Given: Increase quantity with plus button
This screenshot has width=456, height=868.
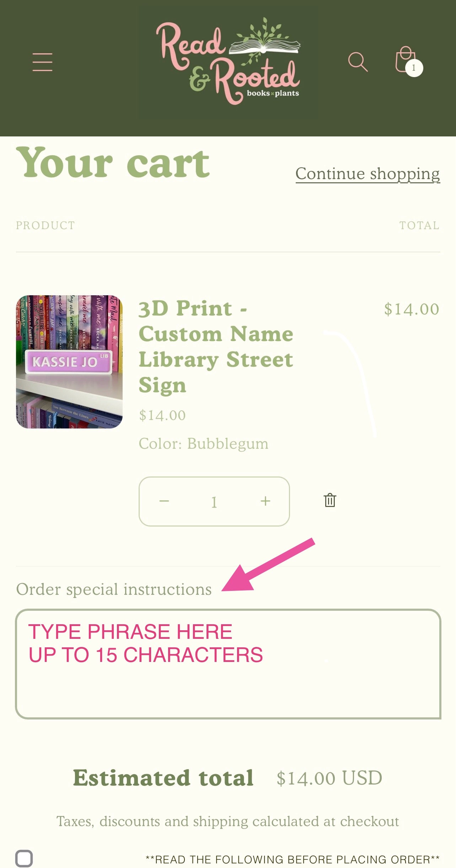Looking at the screenshot, I should (x=265, y=501).
